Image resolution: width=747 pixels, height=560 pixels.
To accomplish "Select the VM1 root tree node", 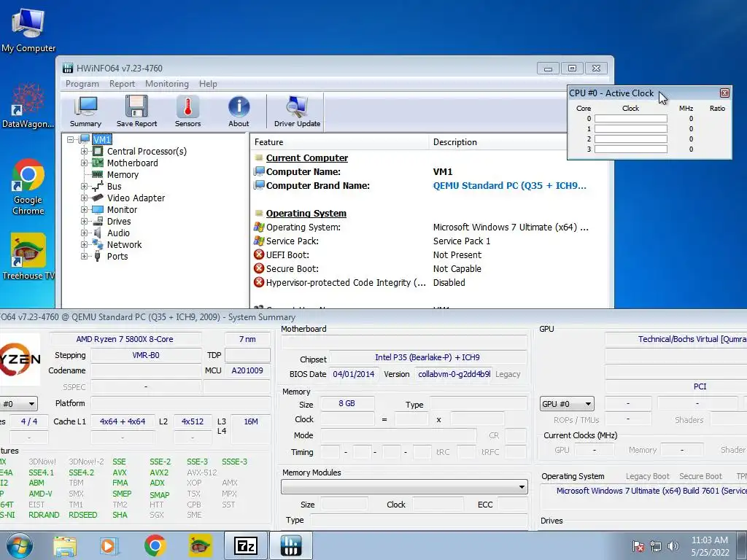I will (102, 139).
